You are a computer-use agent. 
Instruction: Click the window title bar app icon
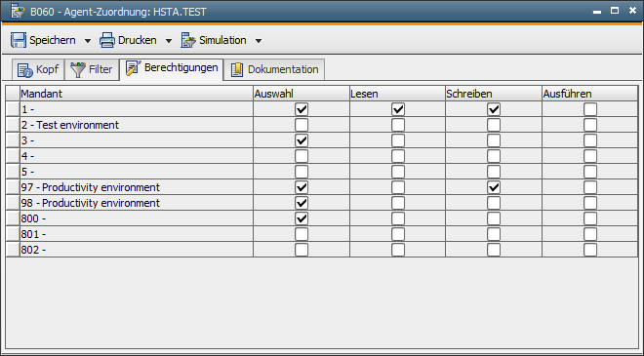point(18,12)
